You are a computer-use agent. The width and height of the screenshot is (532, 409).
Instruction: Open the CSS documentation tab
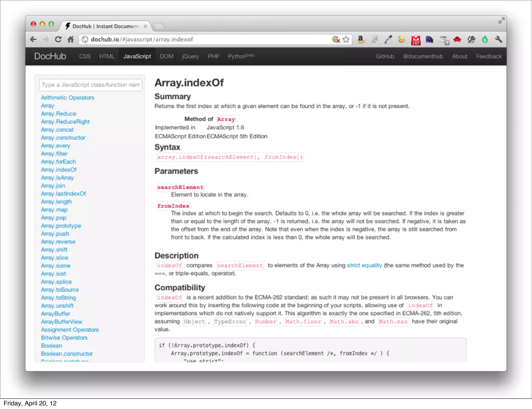tap(85, 56)
